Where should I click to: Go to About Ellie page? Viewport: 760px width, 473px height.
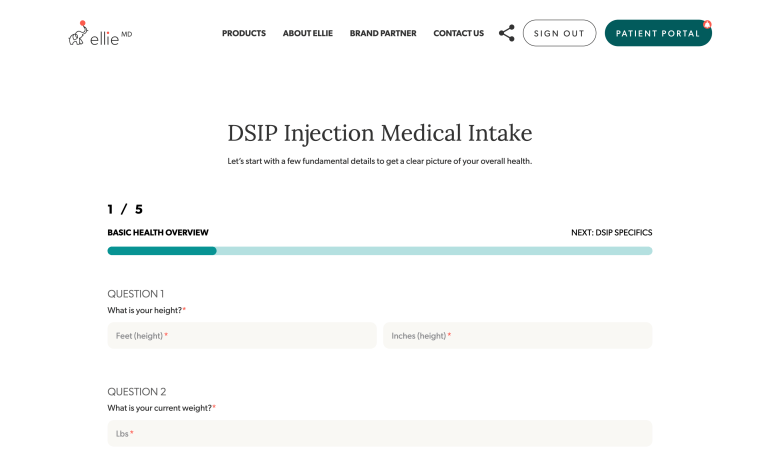(308, 33)
